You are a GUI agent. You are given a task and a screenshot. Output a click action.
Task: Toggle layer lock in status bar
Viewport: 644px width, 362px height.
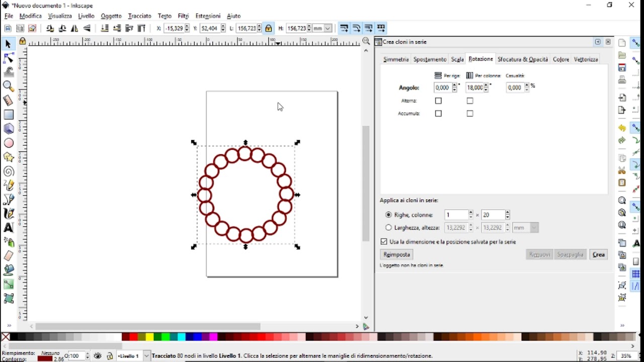(110, 356)
